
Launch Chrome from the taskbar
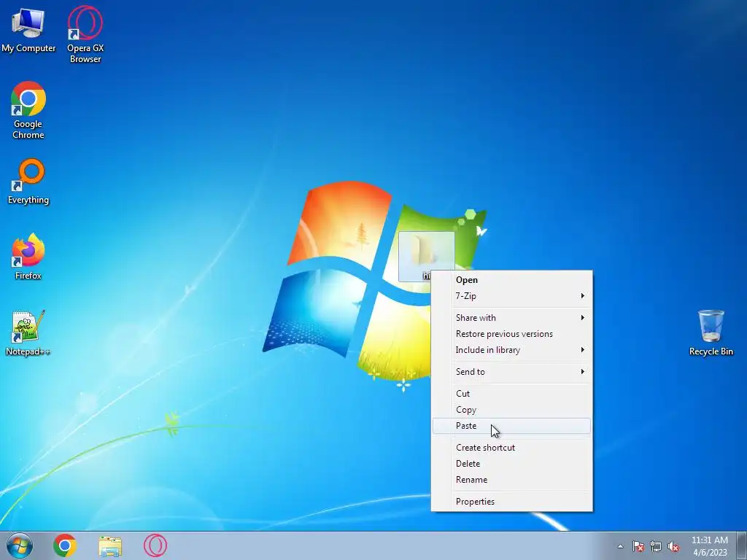pyautogui.click(x=65, y=545)
